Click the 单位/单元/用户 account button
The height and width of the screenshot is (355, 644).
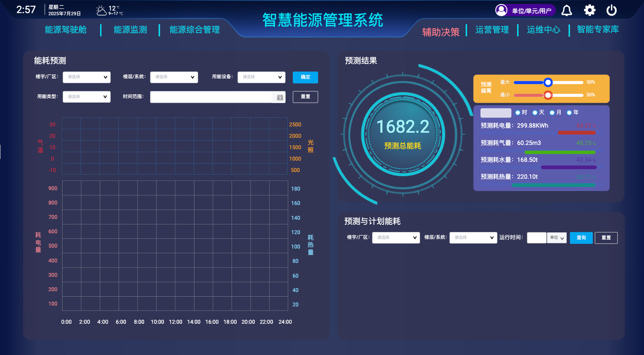(x=525, y=10)
